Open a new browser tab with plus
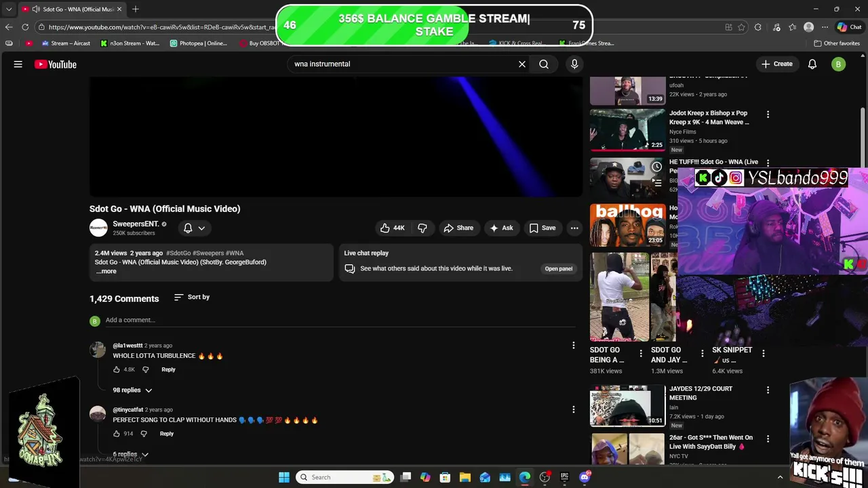 tap(136, 9)
